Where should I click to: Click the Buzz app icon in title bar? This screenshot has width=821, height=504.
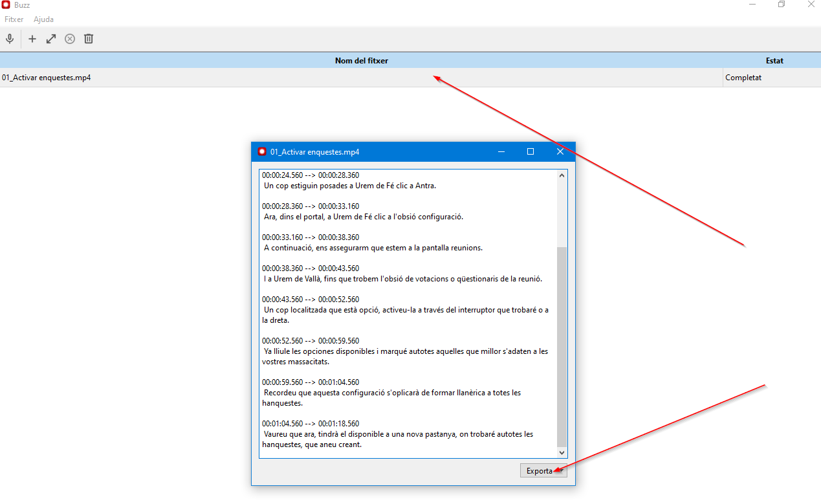pos(6,5)
